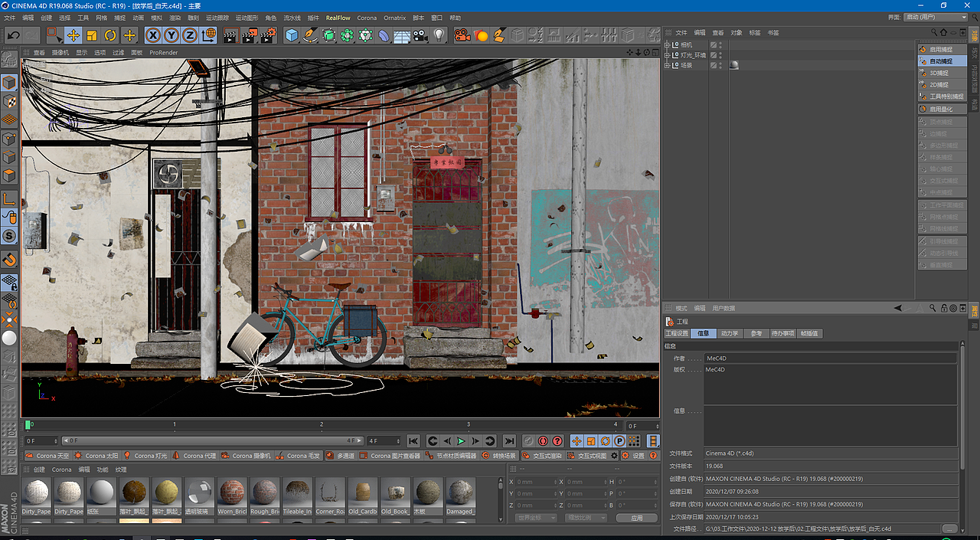
Task: Open Corona 图片查看器 viewer
Action: coord(390,456)
